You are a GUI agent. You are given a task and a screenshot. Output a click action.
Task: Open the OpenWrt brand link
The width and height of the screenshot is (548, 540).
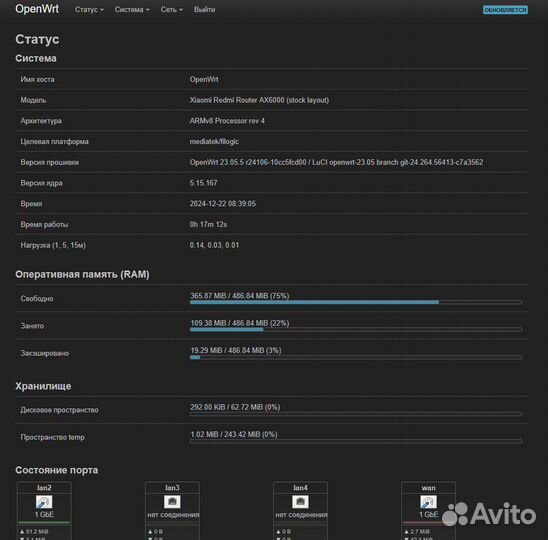tap(37, 9)
